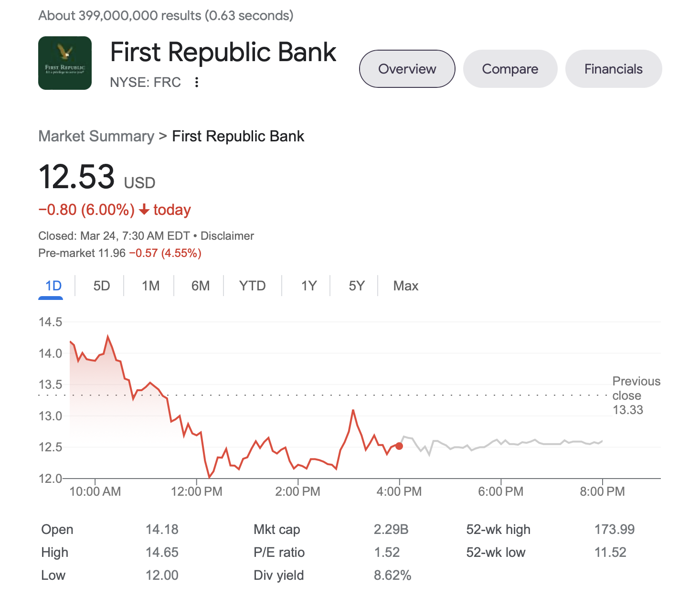Click the Div yield value 8.62%
Image resolution: width=700 pixels, height=597 pixels.
pyautogui.click(x=392, y=576)
